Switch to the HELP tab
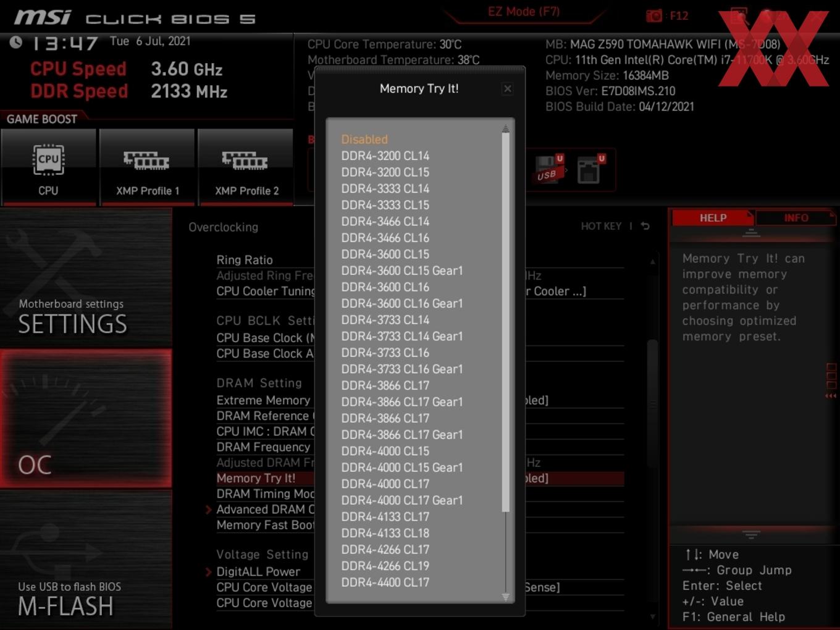The height and width of the screenshot is (630, 840). pos(713,218)
